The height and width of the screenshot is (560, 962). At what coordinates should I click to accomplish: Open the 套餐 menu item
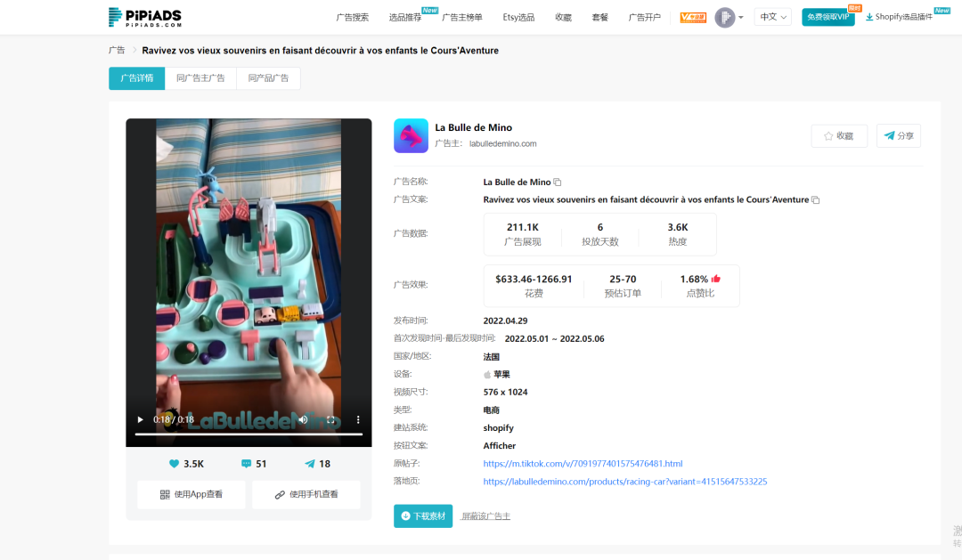[599, 17]
